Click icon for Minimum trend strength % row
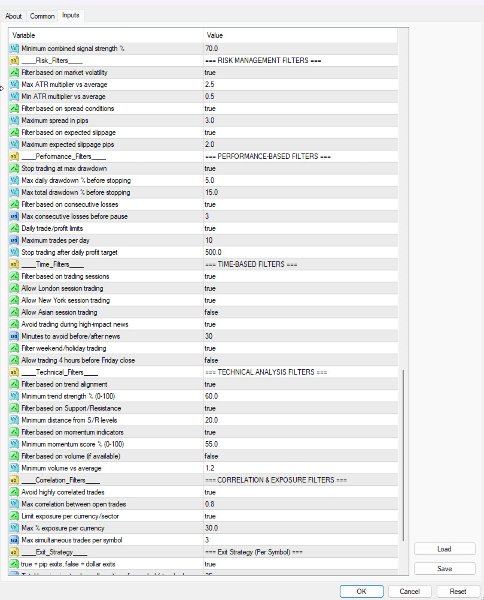The height and width of the screenshot is (600, 484). pyautogui.click(x=14, y=396)
